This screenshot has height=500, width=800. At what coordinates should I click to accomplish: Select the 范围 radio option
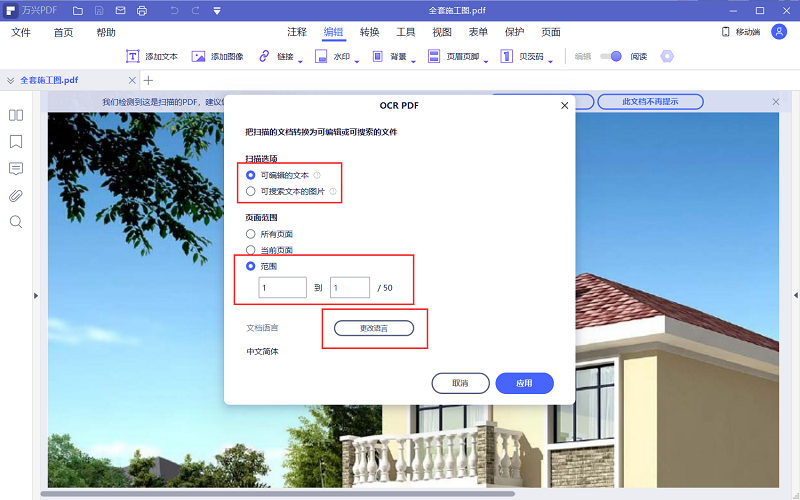click(251, 266)
